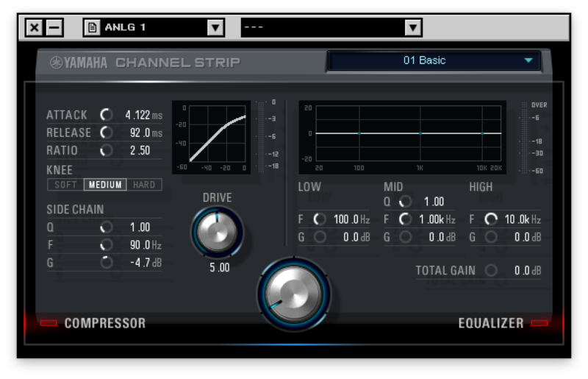The width and height of the screenshot is (588, 379).
Task: Toggle the EQUALIZER on/off red indicator
Action: 539,323
